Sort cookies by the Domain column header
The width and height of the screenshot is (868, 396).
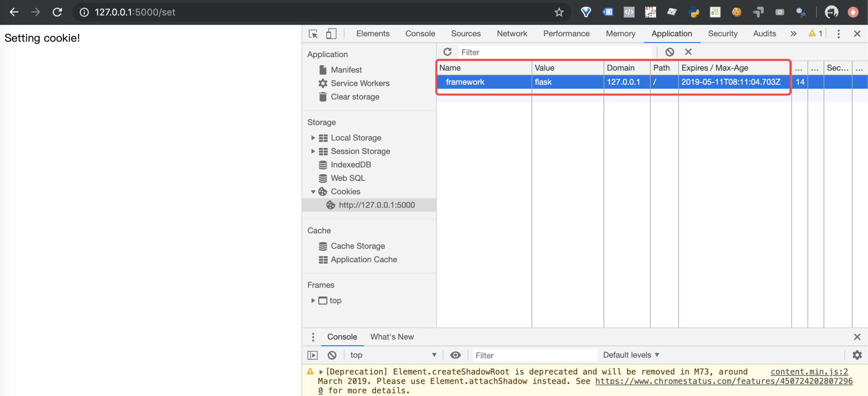[x=627, y=68]
